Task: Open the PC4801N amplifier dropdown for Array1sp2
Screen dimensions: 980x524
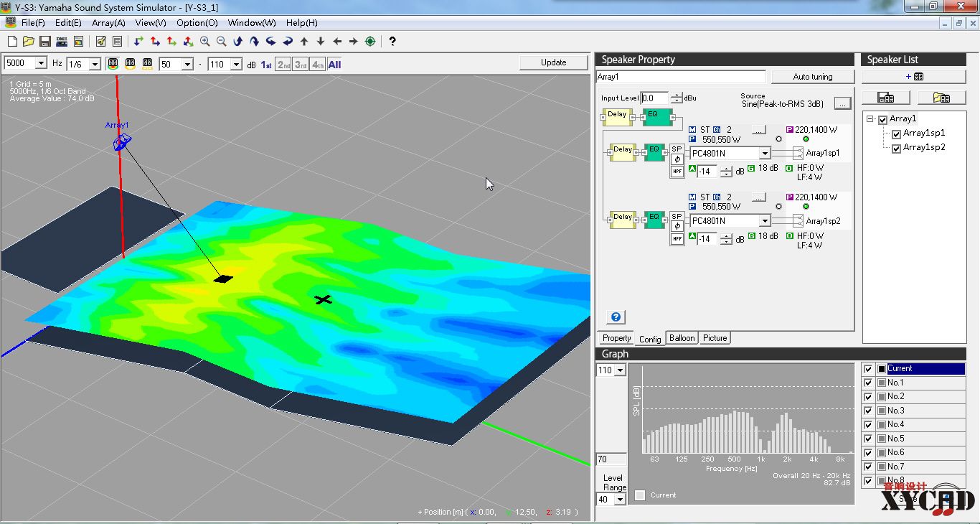Action: 765,221
